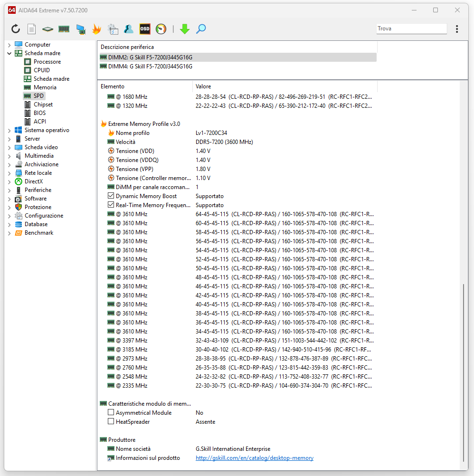Click the DirectX Xbox icon in sidebar
Image resolution: width=474 pixels, height=476 pixels.
(19, 181)
